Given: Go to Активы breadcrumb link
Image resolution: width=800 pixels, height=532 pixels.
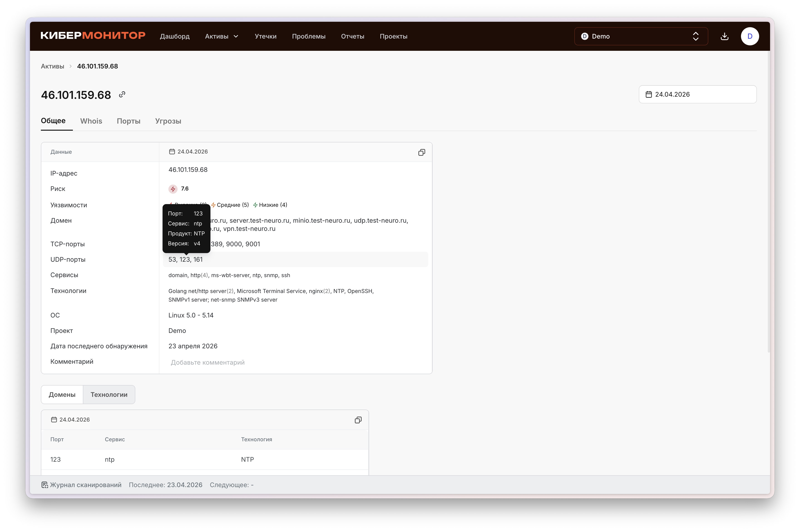Looking at the screenshot, I should (x=52, y=66).
